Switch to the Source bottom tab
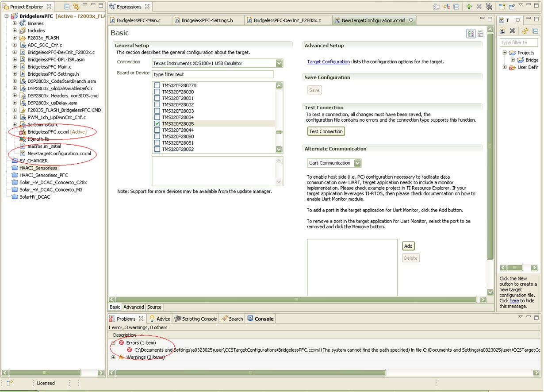 [x=154, y=307]
